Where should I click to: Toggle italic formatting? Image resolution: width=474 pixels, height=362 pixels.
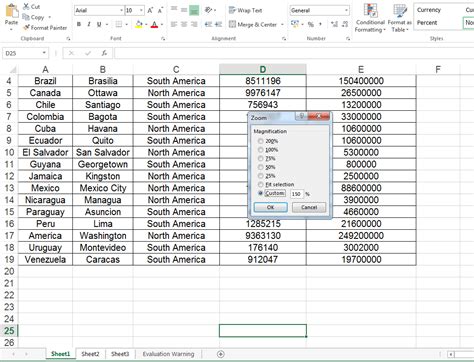point(89,24)
